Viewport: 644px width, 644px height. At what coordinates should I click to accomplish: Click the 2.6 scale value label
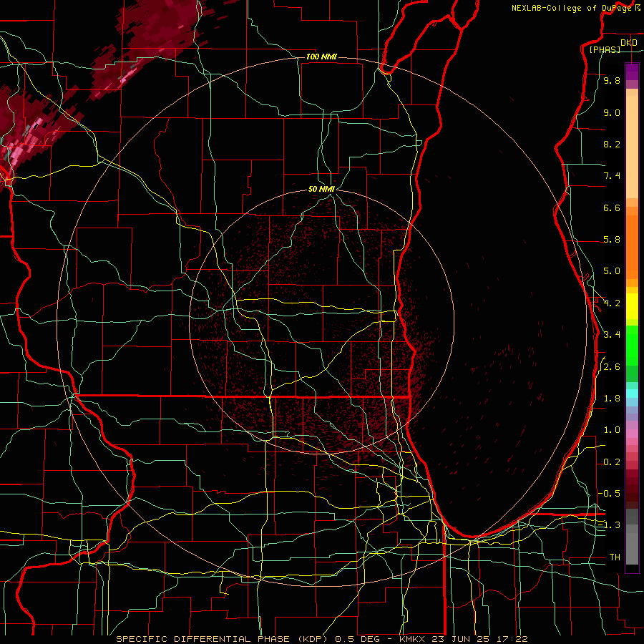tap(612, 367)
